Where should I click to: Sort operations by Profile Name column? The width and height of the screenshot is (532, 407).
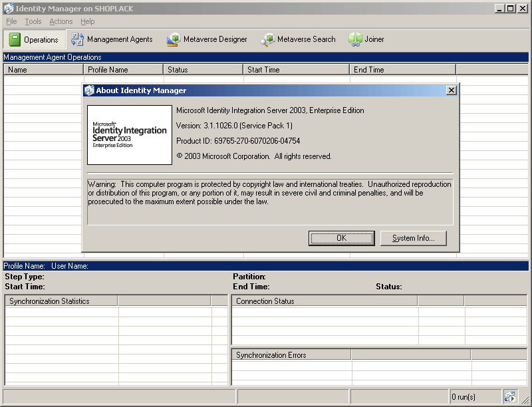point(124,70)
